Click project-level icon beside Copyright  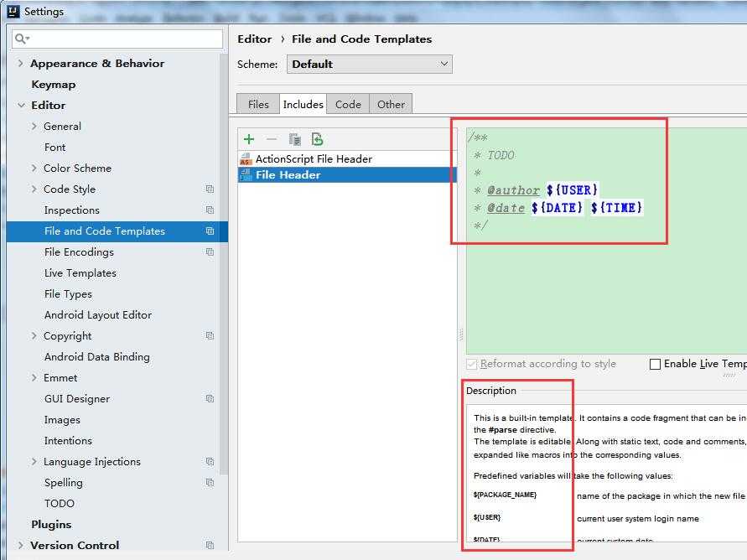pyautogui.click(x=210, y=335)
